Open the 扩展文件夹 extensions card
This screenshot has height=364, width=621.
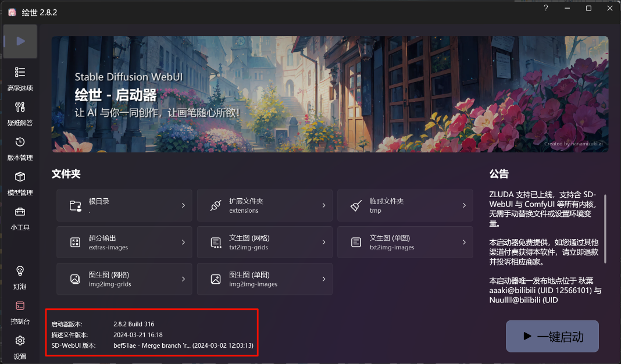tap(265, 206)
